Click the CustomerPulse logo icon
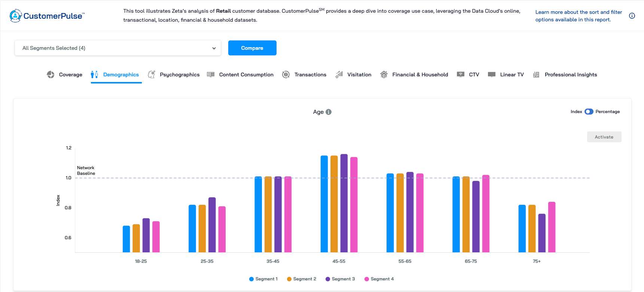The width and height of the screenshot is (644, 292). [15, 16]
